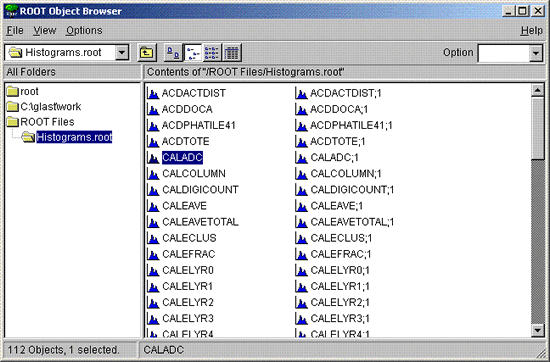Open the View menu
Screen dimensions: 550x362
click(45, 31)
